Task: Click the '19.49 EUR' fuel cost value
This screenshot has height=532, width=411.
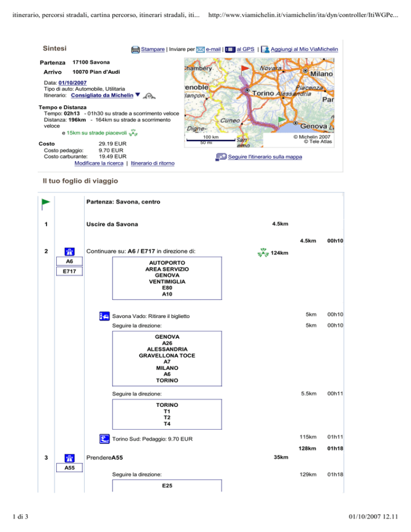Action: click(x=113, y=156)
